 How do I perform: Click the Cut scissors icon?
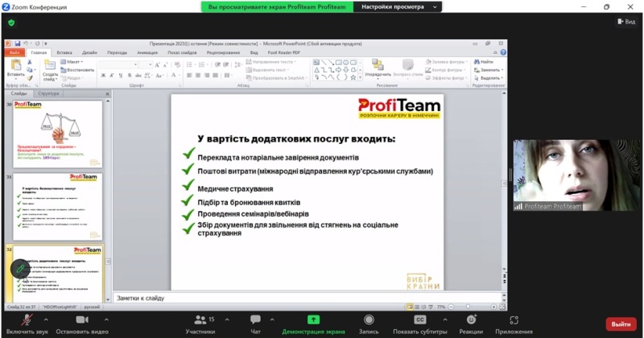30,62
